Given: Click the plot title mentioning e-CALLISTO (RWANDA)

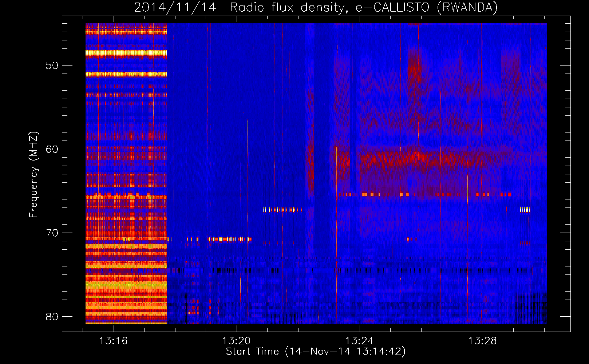Looking at the screenshot, I should click(316, 8).
